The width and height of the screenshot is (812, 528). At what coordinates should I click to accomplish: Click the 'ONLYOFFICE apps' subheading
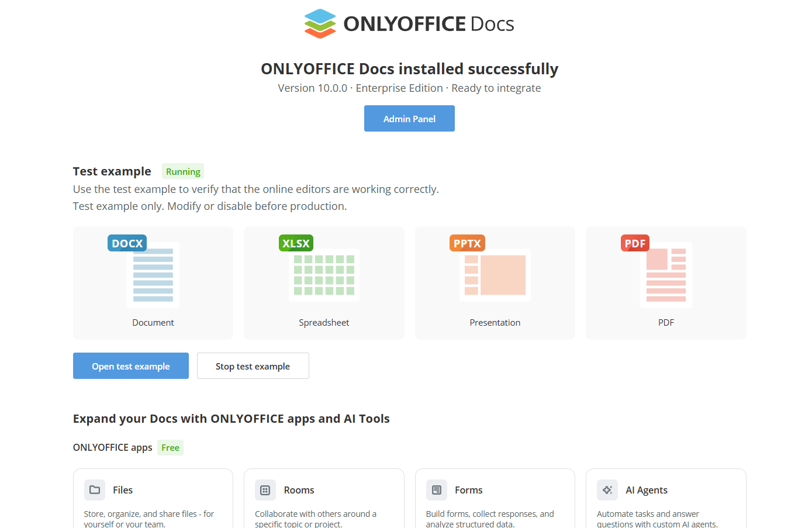click(113, 448)
